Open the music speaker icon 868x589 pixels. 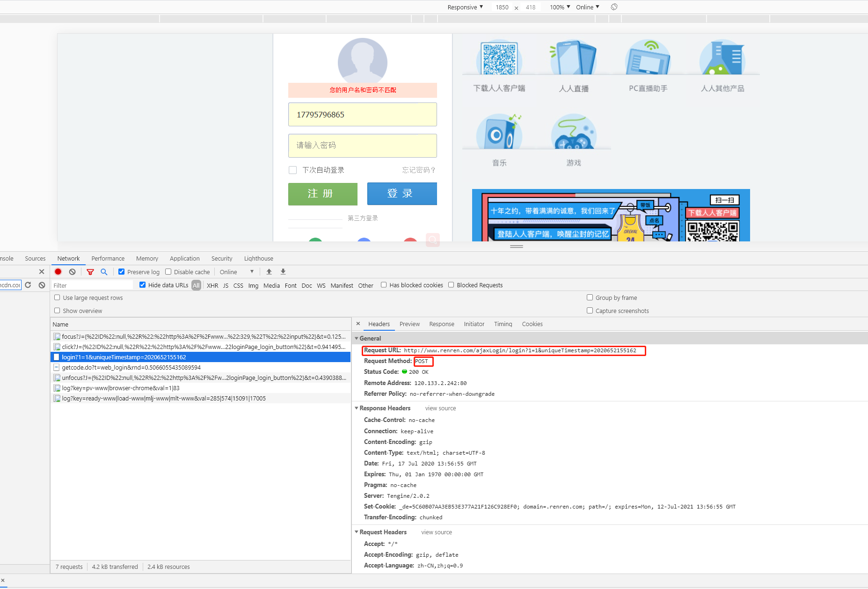coord(499,132)
